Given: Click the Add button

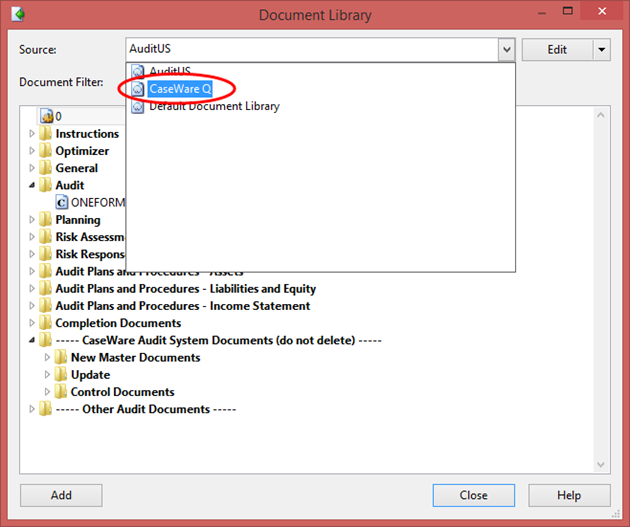Looking at the screenshot, I should [61, 495].
